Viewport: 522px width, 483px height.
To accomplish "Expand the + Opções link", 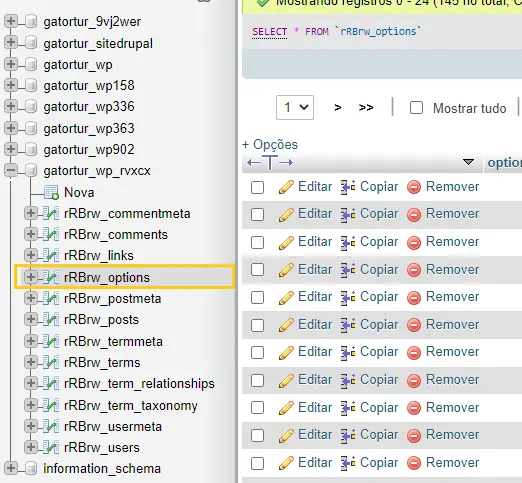I will 270,145.
